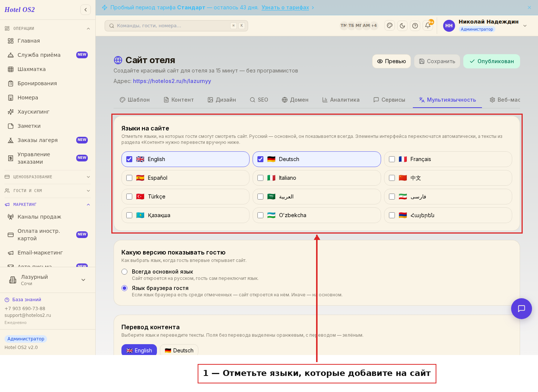Enable the Italiano language checkbox
538x392 pixels.
pyautogui.click(x=260, y=178)
